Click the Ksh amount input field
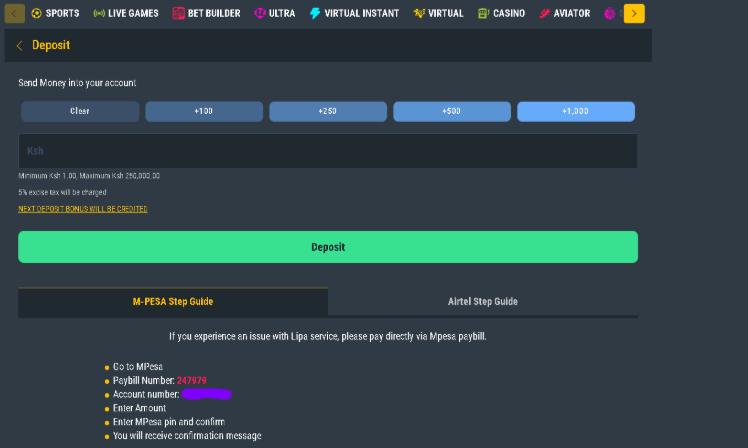The image size is (748, 448). tap(328, 151)
